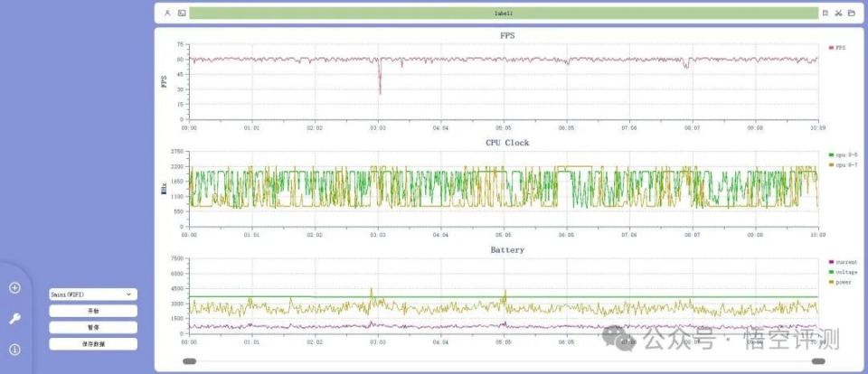Open the wrench settings icon in sidebar
The height and width of the screenshot is (374, 868).
[x=15, y=319]
